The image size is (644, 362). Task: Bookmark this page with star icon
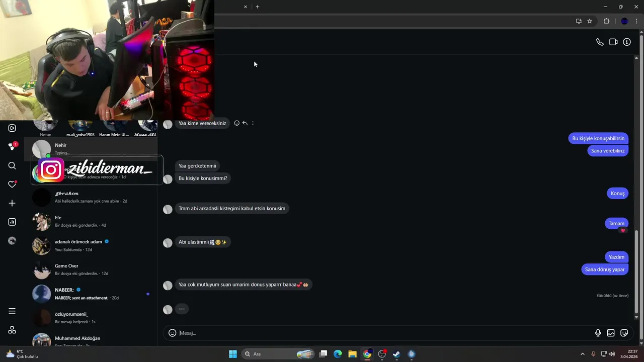(590, 21)
